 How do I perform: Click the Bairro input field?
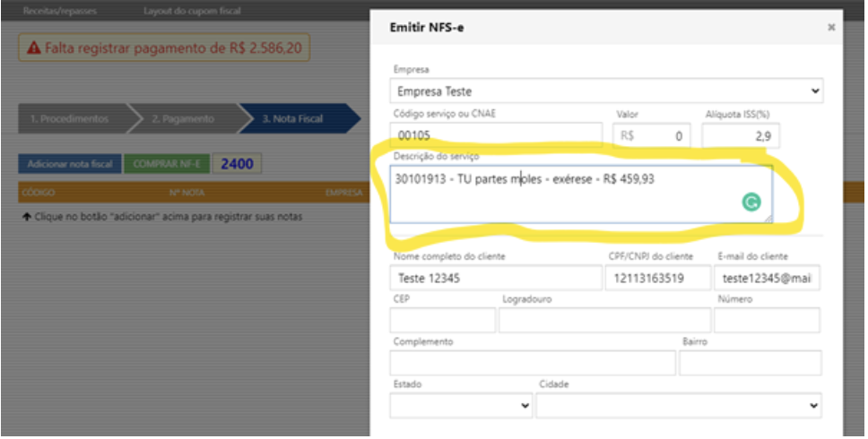pos(751,363)
